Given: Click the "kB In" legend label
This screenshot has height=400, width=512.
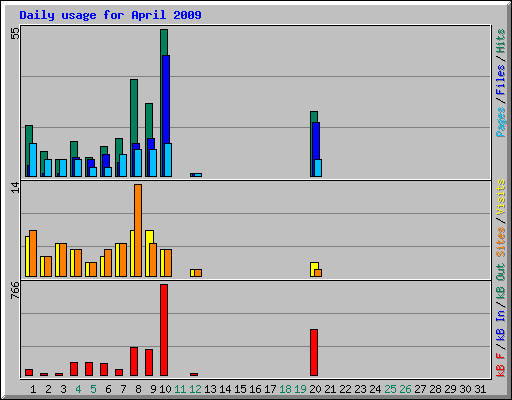Looking at the screenshot, I should pos(500,325).
